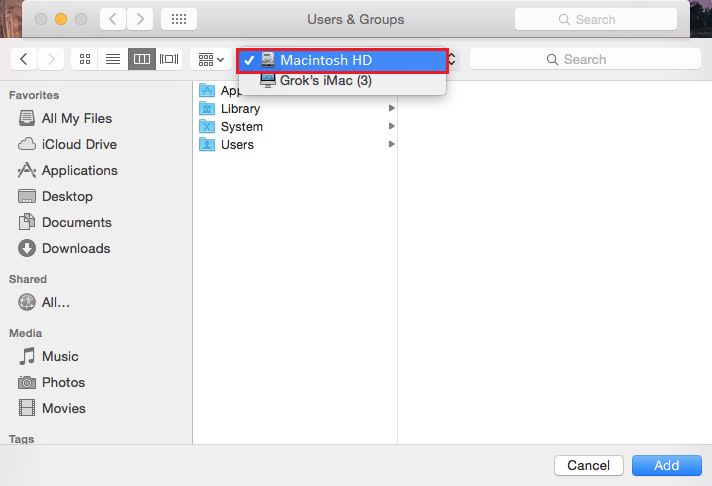Minimize the Users & Groups window
Screen dimensions: 712x486
(61, 19)
